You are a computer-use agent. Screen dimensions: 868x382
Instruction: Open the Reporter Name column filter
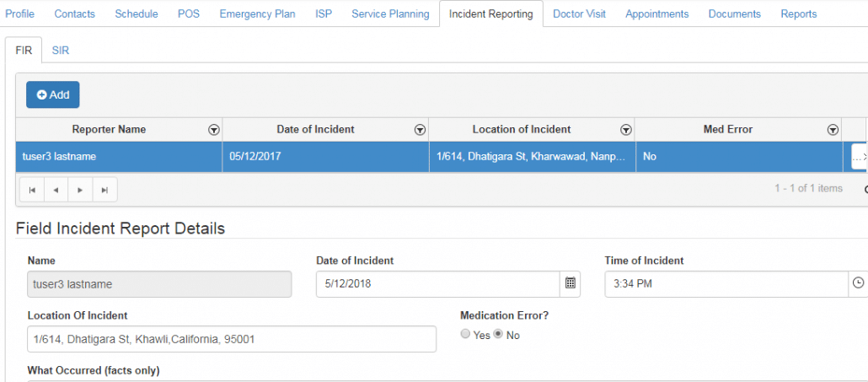click(x=214, y=130)
